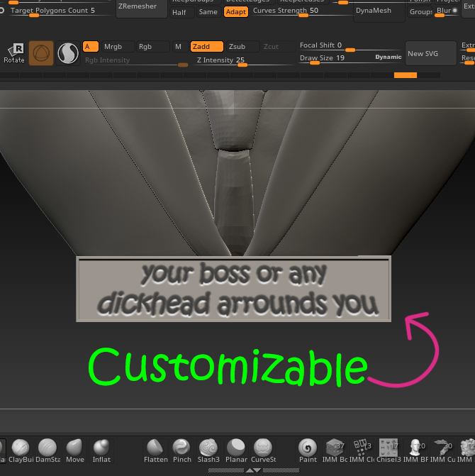Toggle the M material mode

(179, 46)
